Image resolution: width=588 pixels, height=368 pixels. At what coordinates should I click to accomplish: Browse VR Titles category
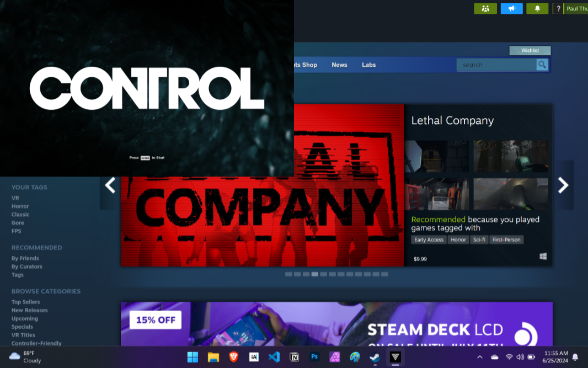pyautogui.click(x=23, y=335)
